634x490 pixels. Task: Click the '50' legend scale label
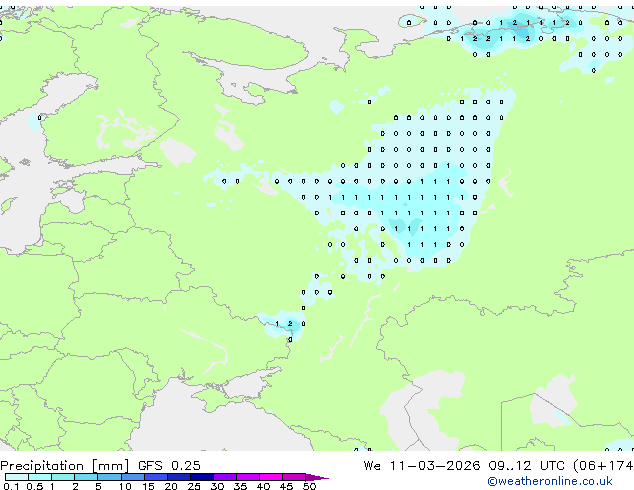click(x=309, y=486)
